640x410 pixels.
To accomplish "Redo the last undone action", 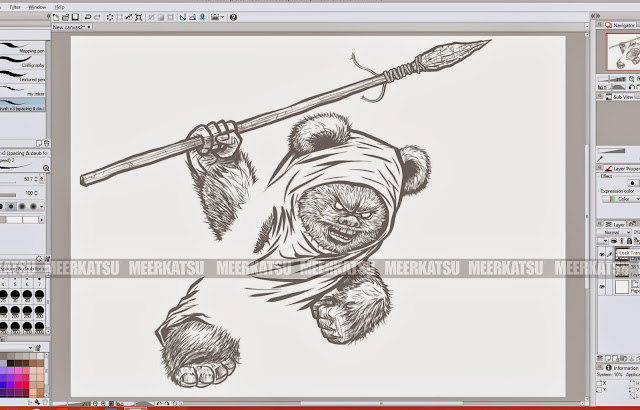I will click(97, 17).
